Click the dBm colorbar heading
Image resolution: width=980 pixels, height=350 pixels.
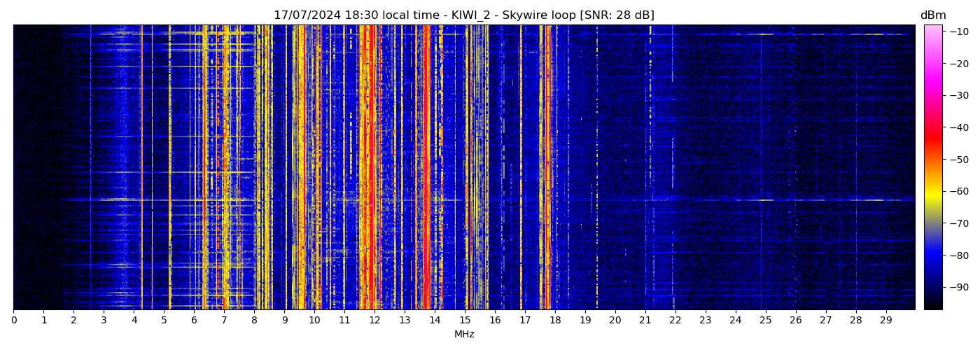click(932, 15)
